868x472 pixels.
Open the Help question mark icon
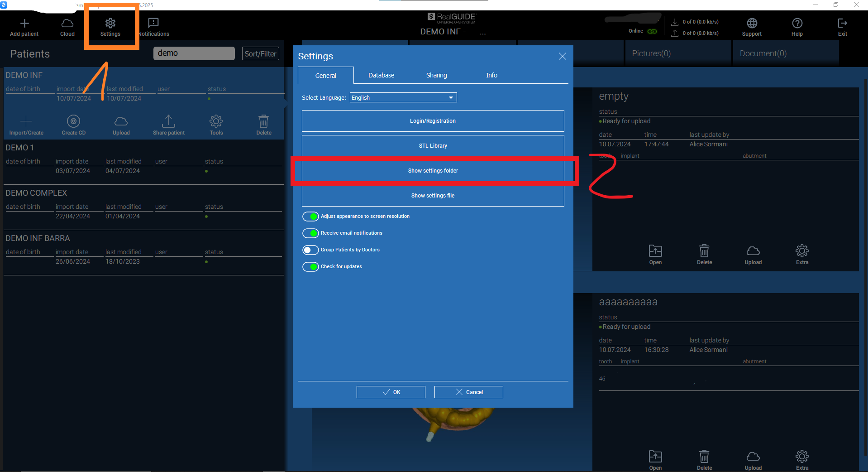coord(797,24)
